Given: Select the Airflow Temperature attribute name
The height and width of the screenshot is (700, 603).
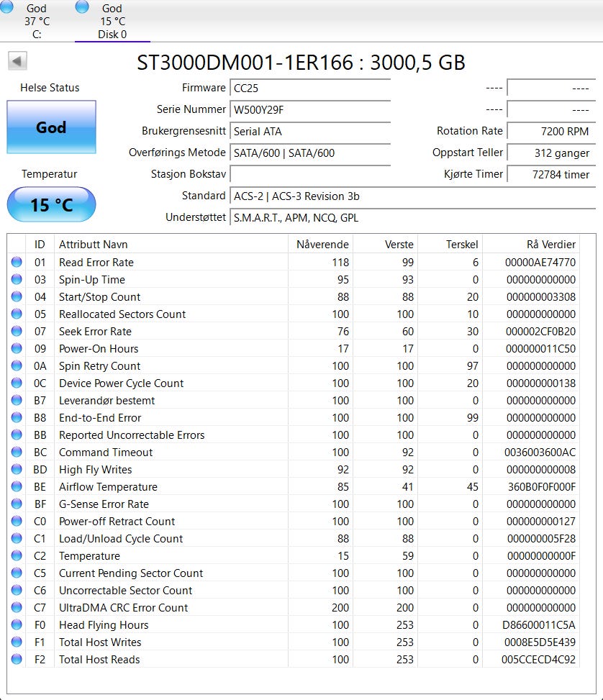Looking at the screenshot, I should tap(108, 487).
